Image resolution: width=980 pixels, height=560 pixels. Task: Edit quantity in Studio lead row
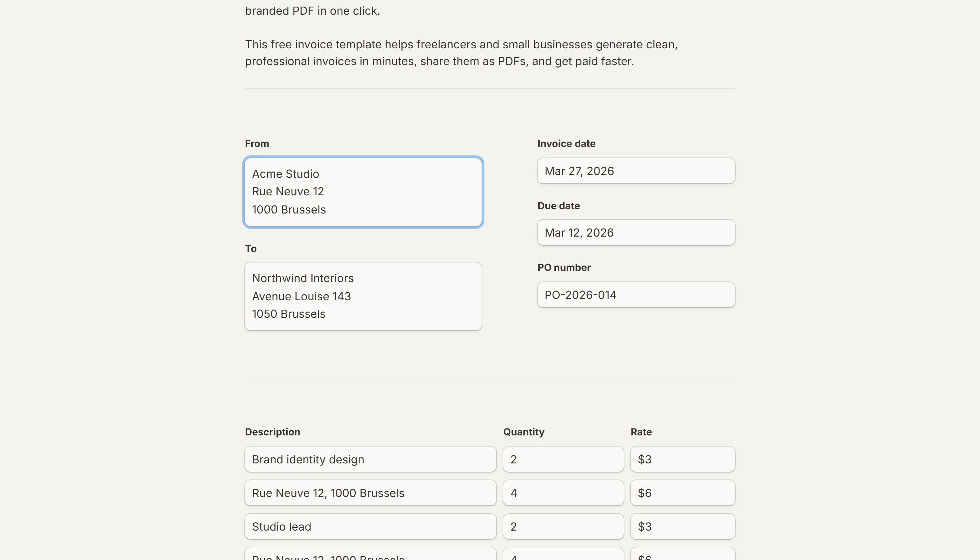click(x=563, y=526)
